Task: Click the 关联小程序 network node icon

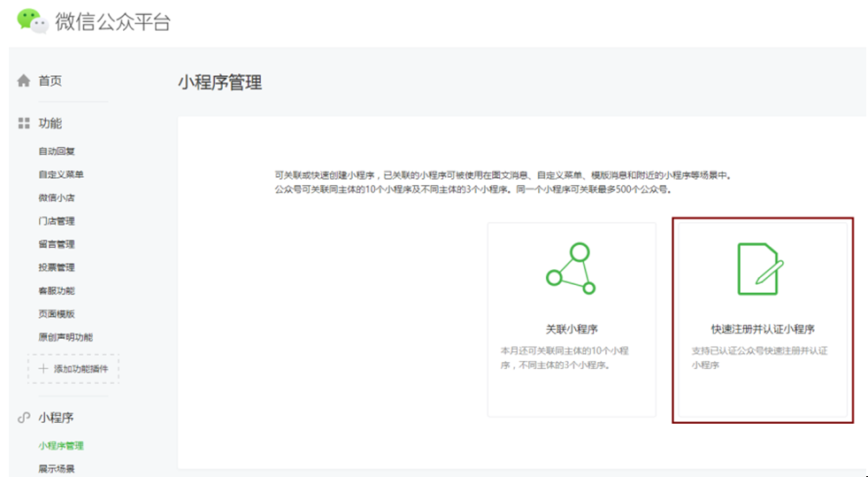Action: coord(571,268)
